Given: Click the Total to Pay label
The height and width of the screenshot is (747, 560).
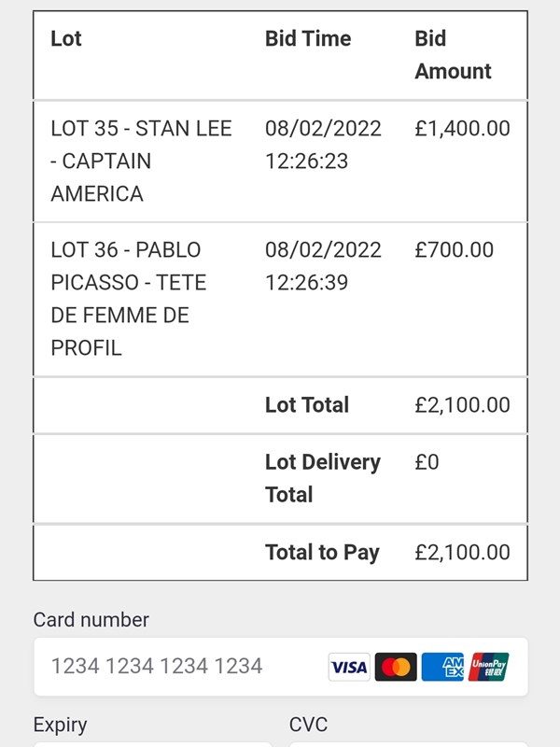Looking at the screenshot, I should click(x=322, y=553).
